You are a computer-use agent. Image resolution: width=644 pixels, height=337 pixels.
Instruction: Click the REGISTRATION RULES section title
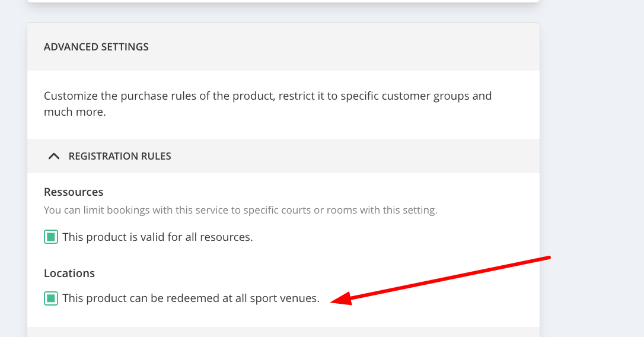(x=120, y=156)
